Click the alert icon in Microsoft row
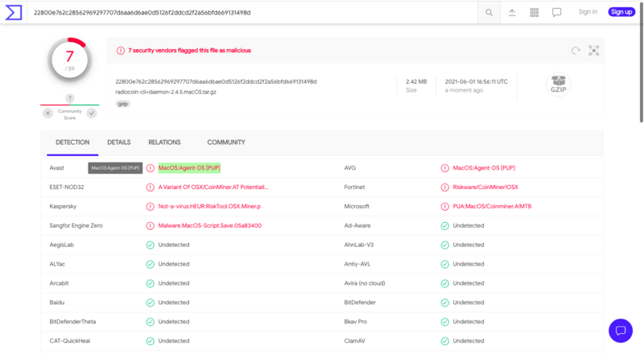 445,207
